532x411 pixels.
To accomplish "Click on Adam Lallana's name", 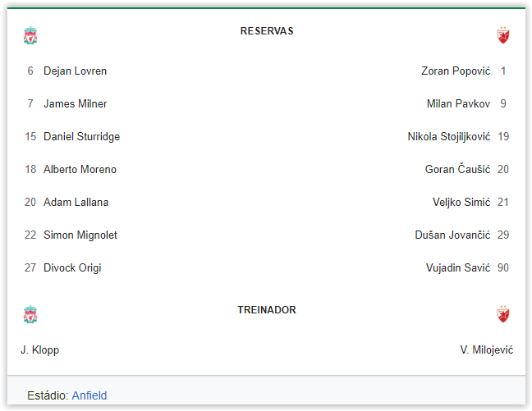I will coord(76,202).
